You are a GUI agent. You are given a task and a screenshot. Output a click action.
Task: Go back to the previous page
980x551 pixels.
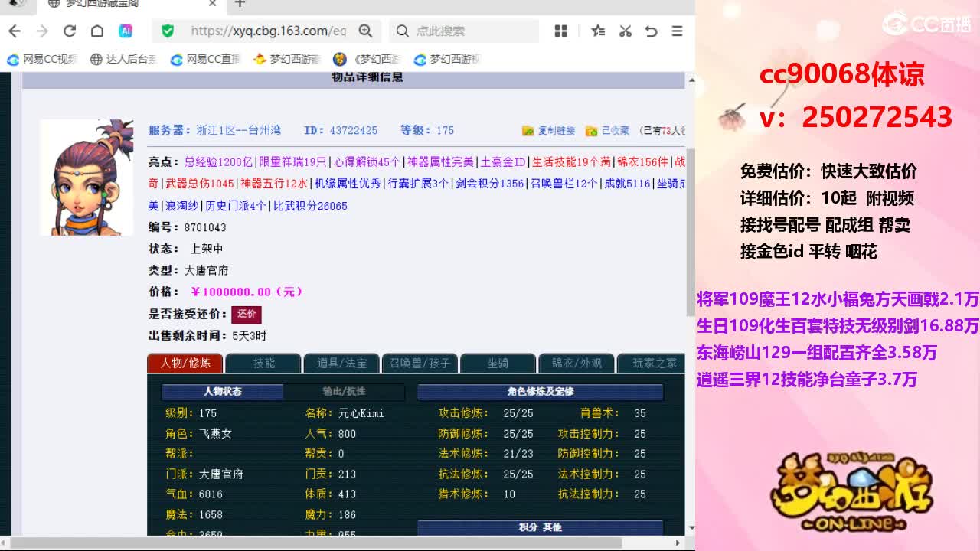click(x=15, y=31)
